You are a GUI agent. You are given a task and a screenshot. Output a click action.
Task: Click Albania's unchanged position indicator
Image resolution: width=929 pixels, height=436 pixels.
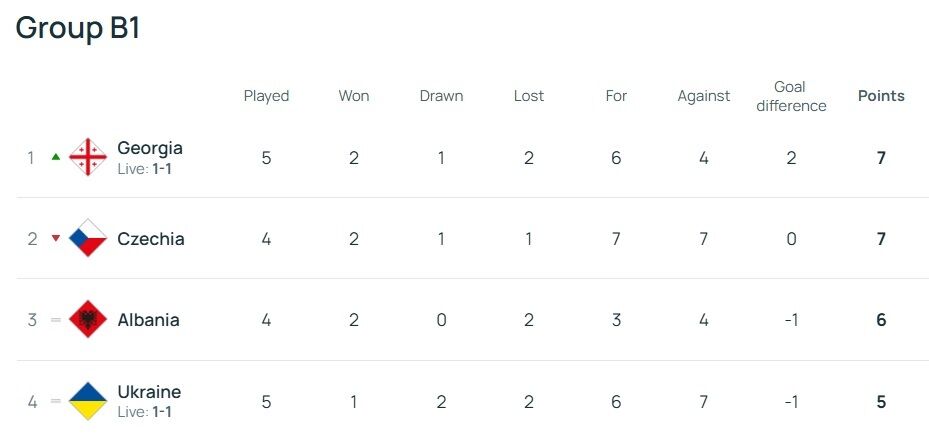tap(56, 320)
